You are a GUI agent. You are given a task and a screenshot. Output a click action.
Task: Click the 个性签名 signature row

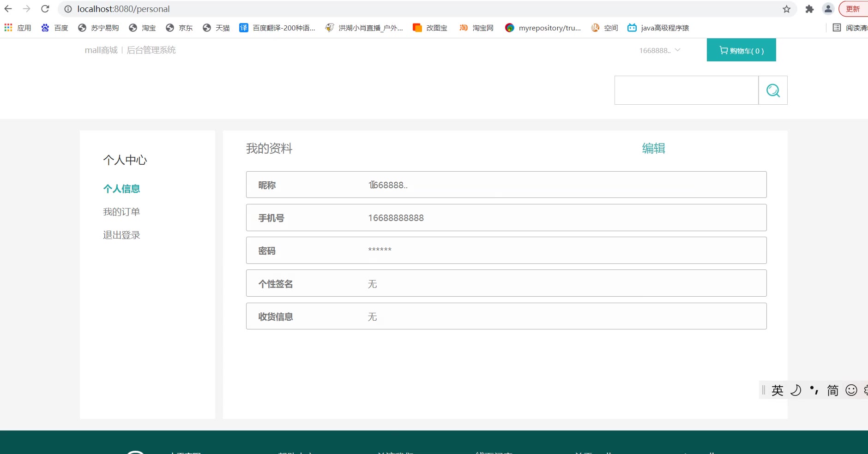point(506,283)
